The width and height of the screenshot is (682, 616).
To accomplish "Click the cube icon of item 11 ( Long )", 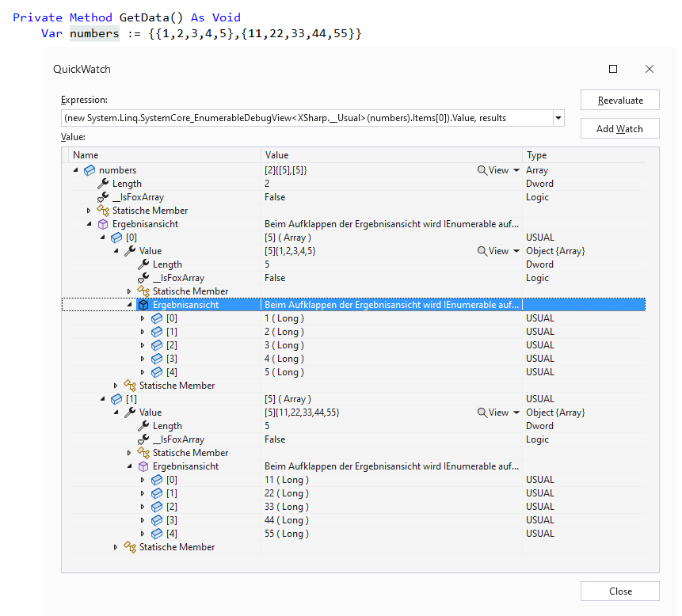I will [x=157, y=480].
